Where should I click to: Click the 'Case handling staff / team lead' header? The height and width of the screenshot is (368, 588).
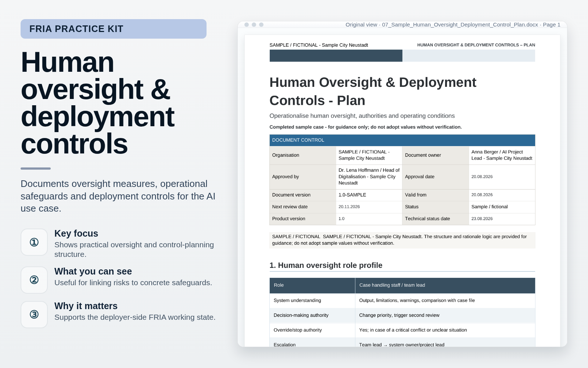coord(445,285)
